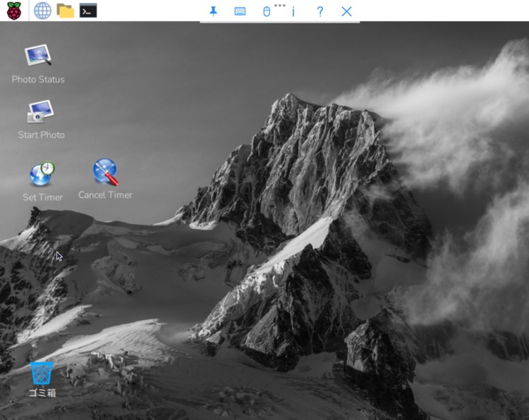Select the Set Timer clock icon

pyautogui.click(x=42, y=173)
